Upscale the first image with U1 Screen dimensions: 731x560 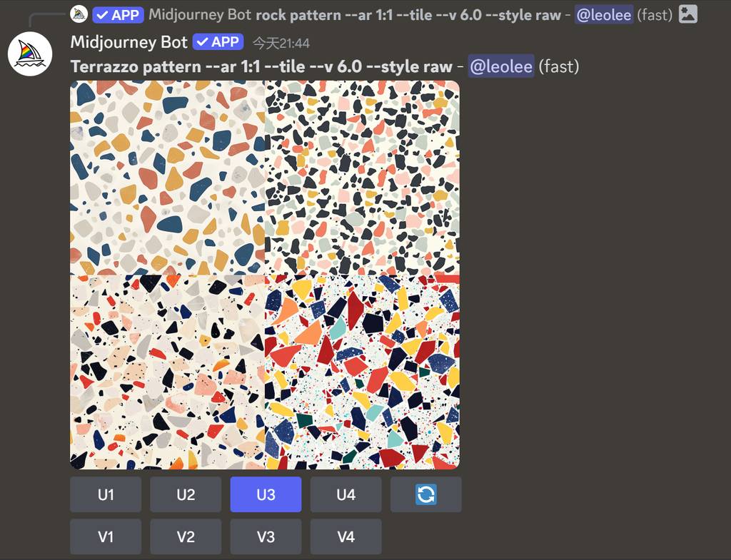click(x=106, y=494)
